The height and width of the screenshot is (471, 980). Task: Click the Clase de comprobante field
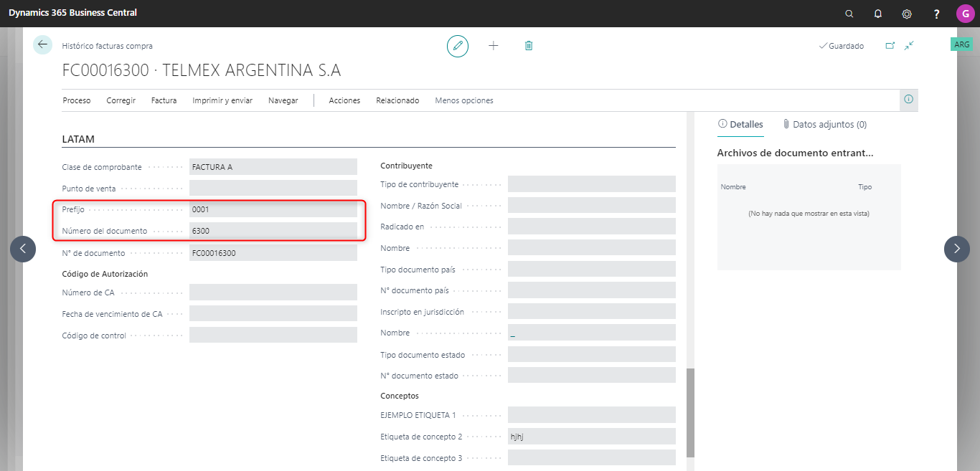coord(273,167)
